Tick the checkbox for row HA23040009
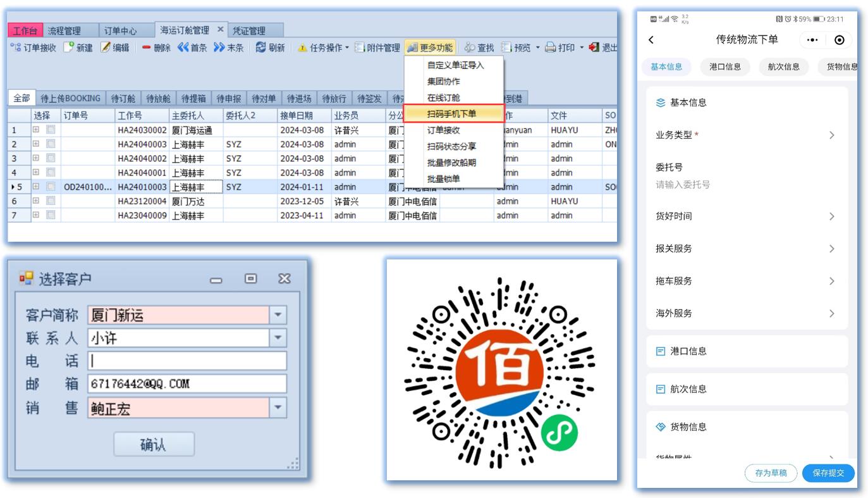 point(51,215)
